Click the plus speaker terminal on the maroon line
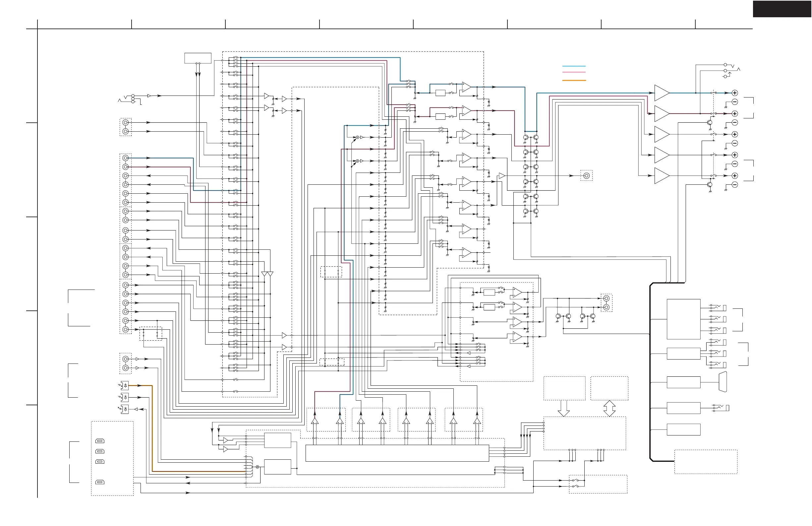 735,114
